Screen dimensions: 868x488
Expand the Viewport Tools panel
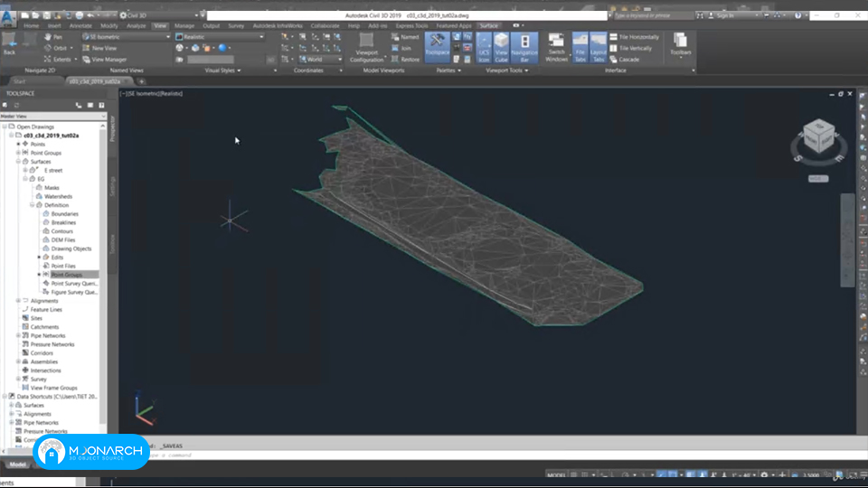click(506, 70)
